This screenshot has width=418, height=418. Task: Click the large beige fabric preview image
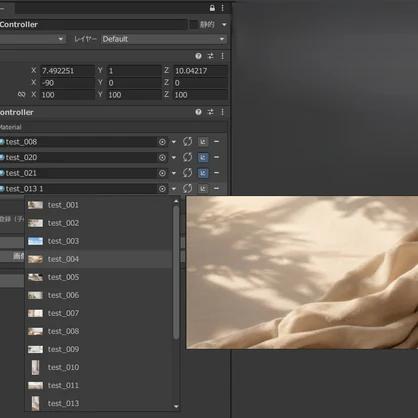[302, 272]
